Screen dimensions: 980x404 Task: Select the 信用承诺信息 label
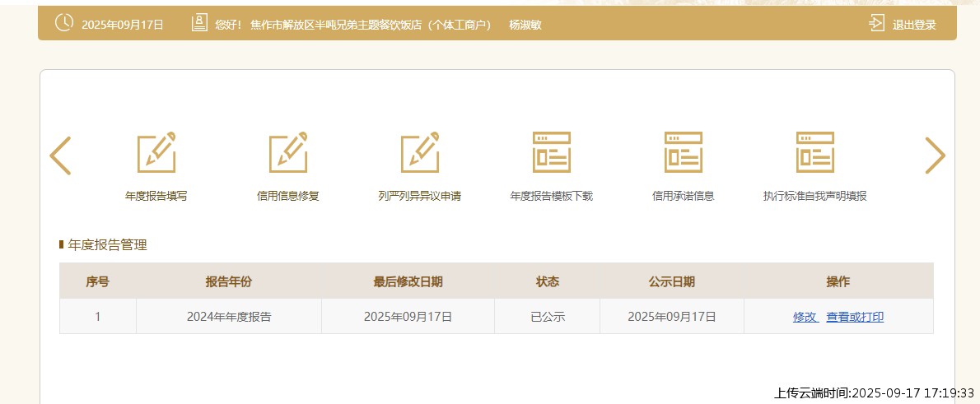point(684,196)
